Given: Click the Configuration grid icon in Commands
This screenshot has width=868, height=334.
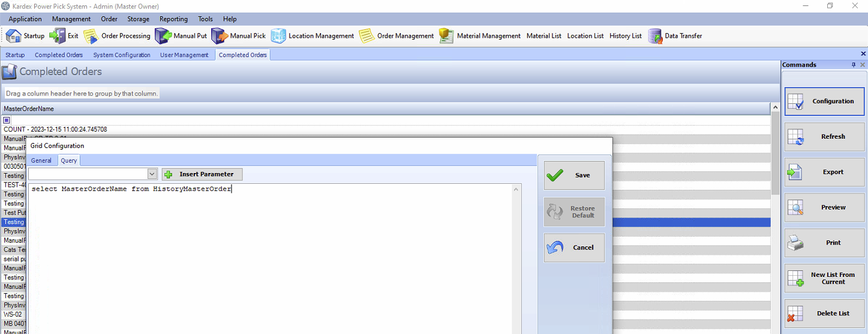Looking at the screenshot, I should (795, 102).
